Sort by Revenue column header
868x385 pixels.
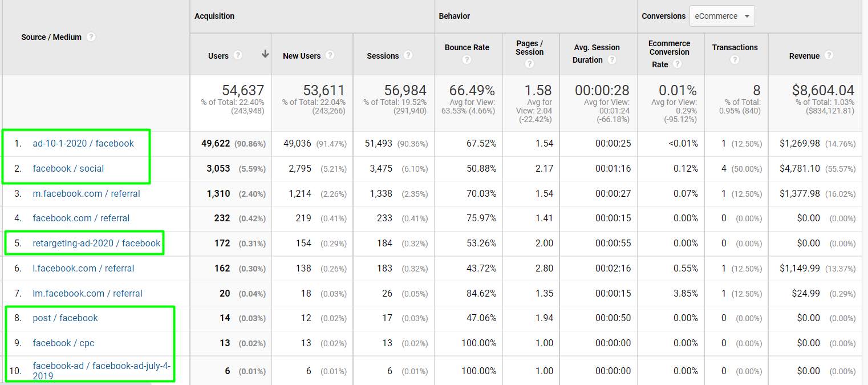(x=804, y=56)
